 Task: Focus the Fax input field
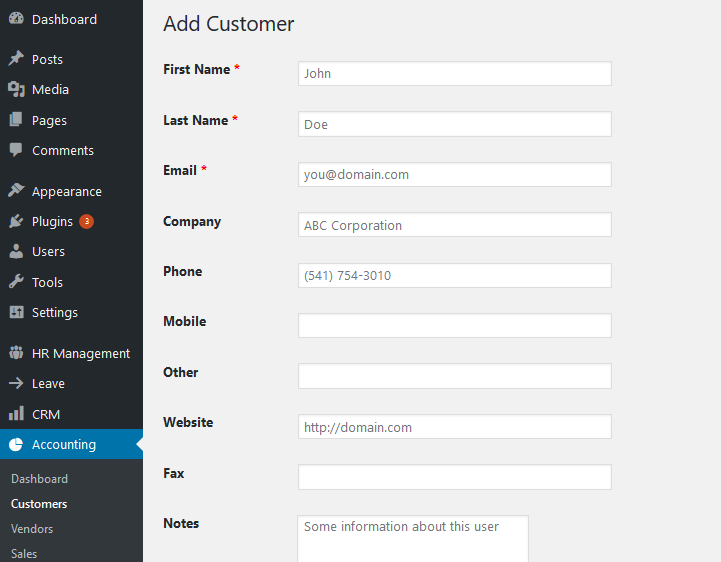coord(455,477)
